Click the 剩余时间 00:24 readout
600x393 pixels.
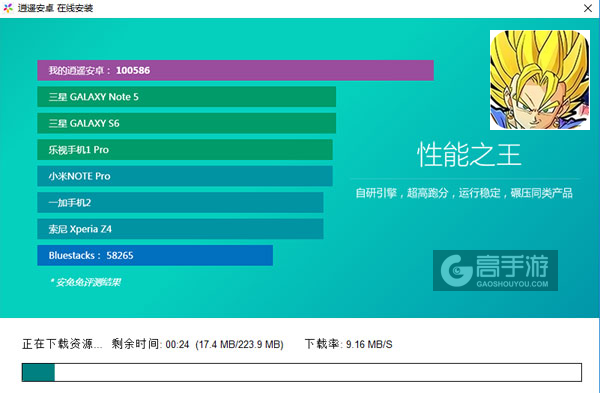(150, 344)
